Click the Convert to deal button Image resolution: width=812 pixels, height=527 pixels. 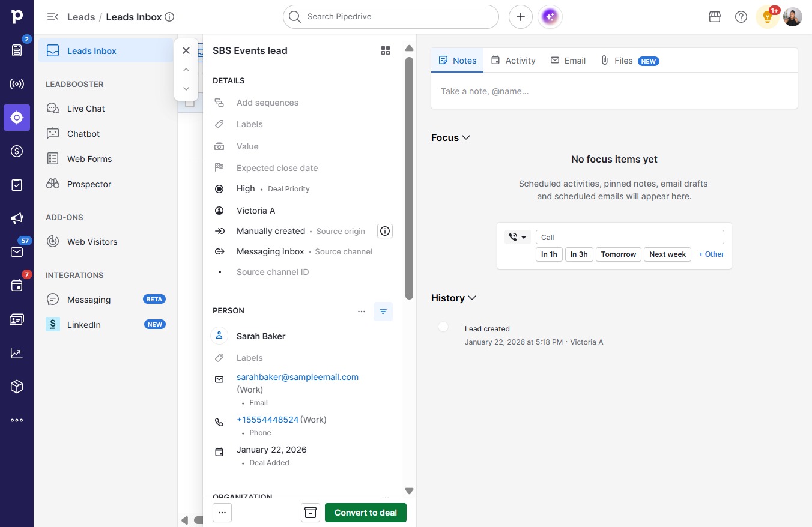(366, 513)
